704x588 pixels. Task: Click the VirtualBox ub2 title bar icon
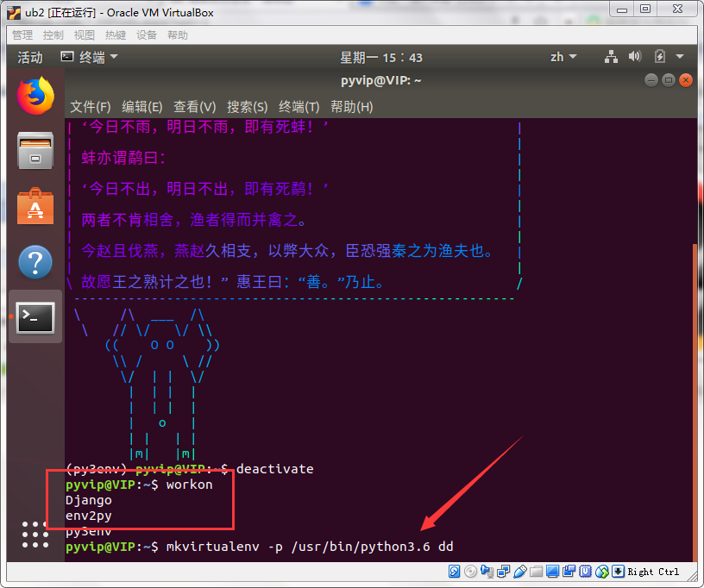pos(14,13)
